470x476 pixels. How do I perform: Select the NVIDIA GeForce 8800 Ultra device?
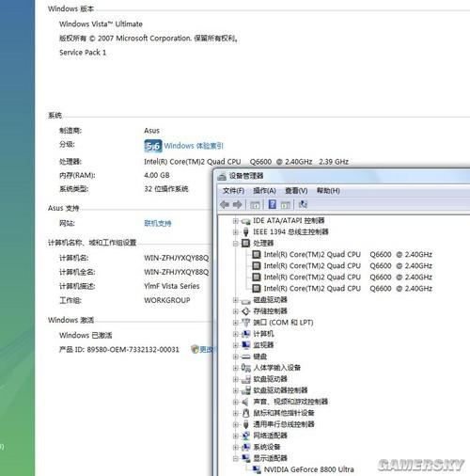(308, 469)
